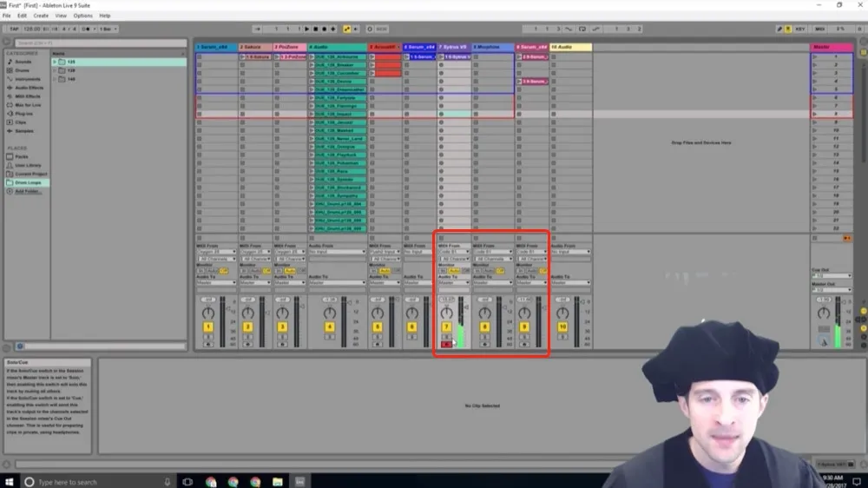Open track 1 All Channels dropdown
Screen dimensions: 868x488
point(216,259)
